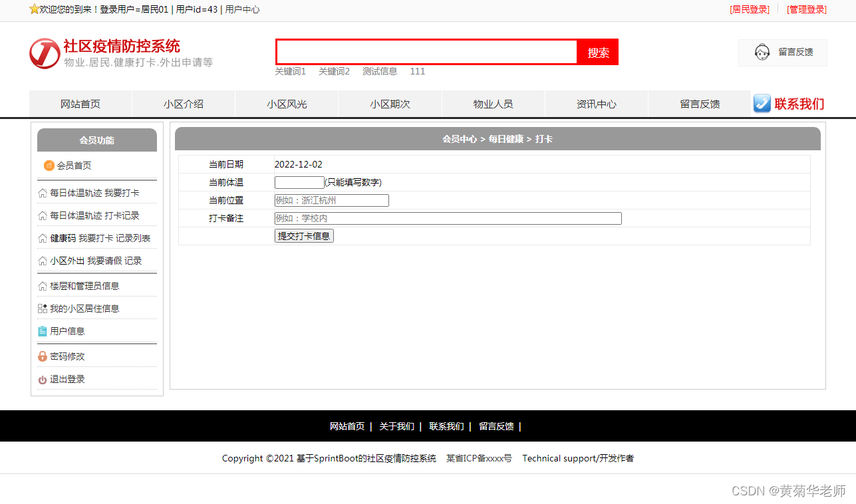The height and width of the screenshot is (504, 856).
Task: Click the search keyword input box
Action: click(x=427, y=52)
